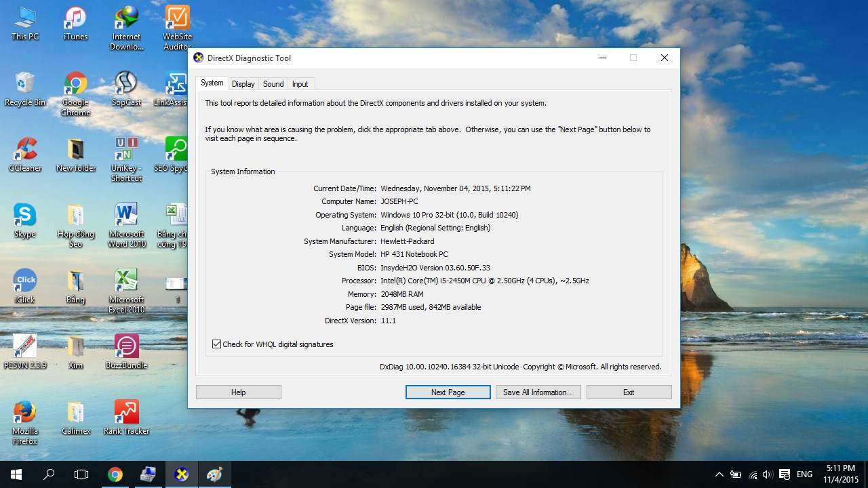Switch to the Sound tab

(273, 84)
